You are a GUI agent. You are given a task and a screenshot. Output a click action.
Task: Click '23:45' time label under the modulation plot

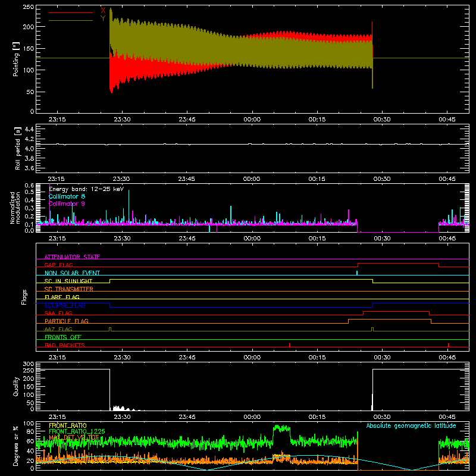click(187, 239)
